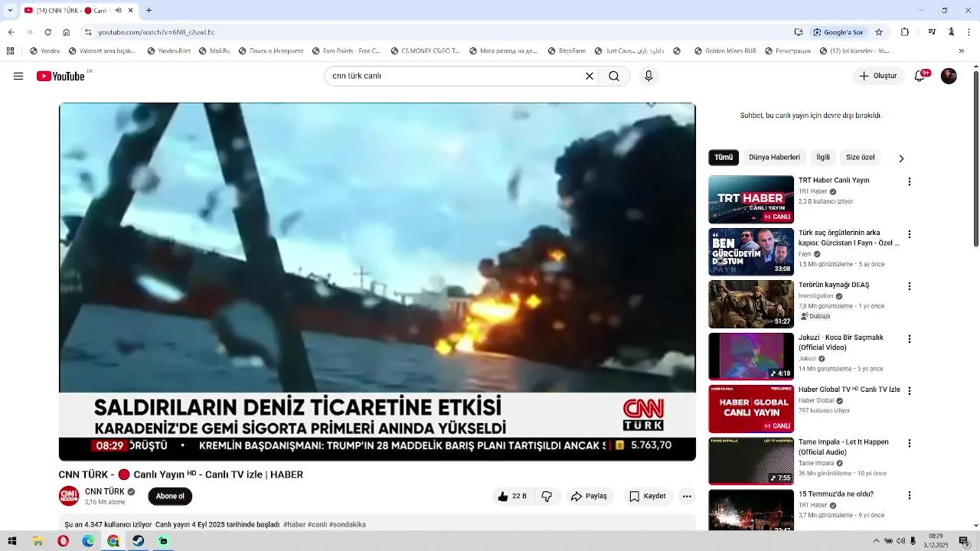Click the Google'a Sor button
This screenshot has width=980, height=551.
click(x=839, y=32)
